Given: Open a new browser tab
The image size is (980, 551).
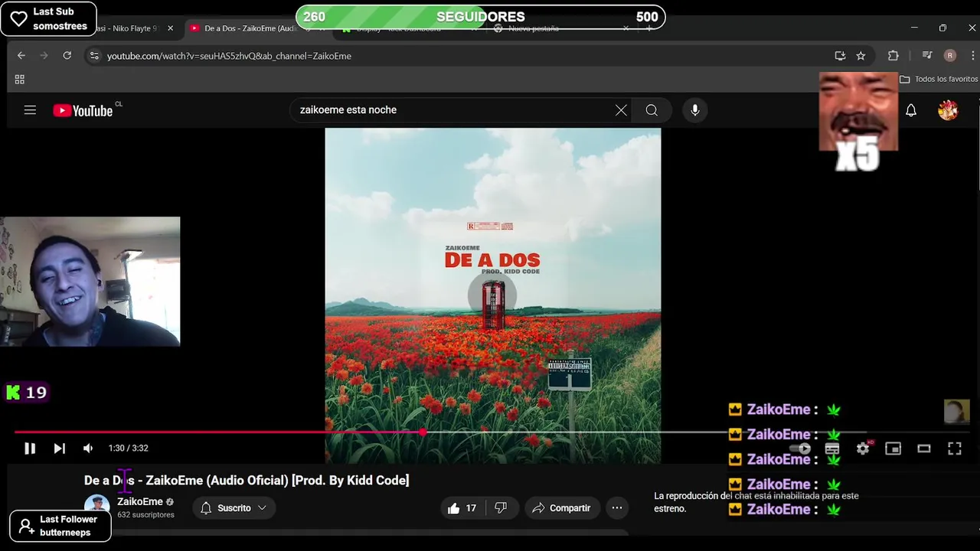Looking at the screenshot, I should tap(649, 28).
